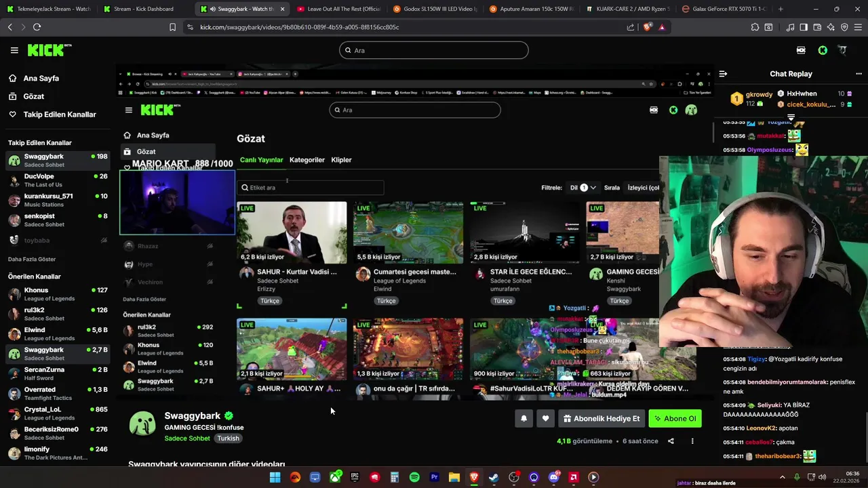Open the Windows Start button
Viewport: 868px width, 488px height.
coord(275,477)
